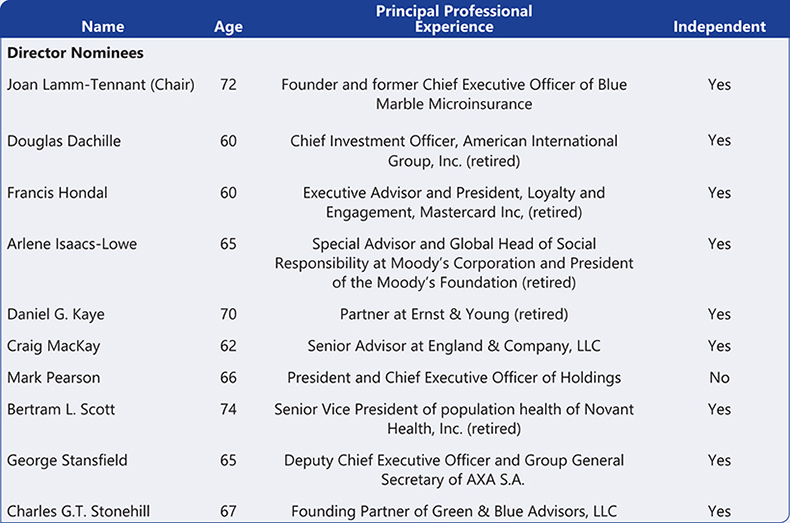Viewport: 790px width, 523px height.
Task: Click the Name column header
Action: [x=103, y=27]
